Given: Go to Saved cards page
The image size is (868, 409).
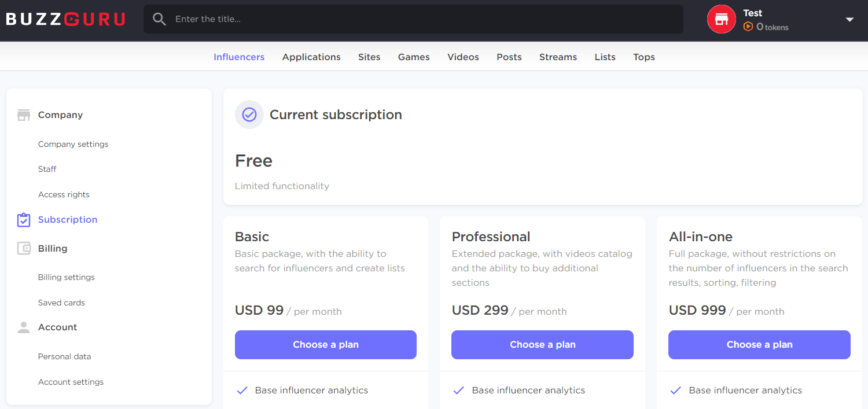Looking at the screenshot, I should click(61, 303).
